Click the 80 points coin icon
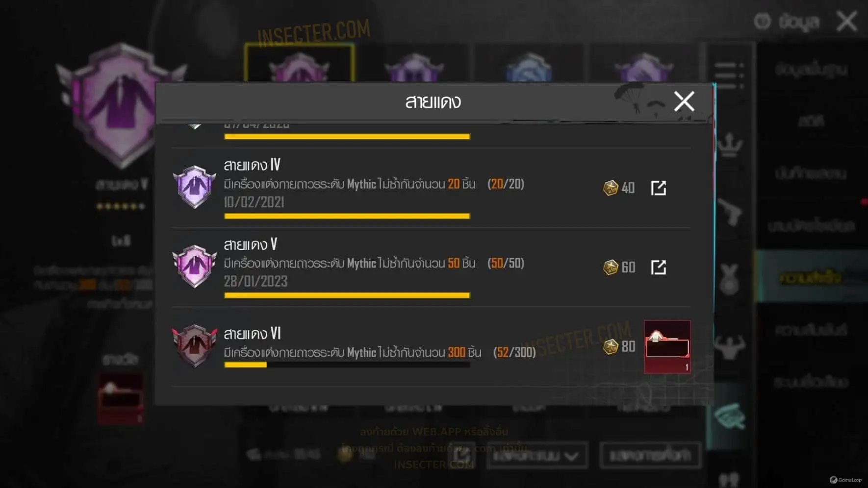868x488 pixels. tap(611, 346)
